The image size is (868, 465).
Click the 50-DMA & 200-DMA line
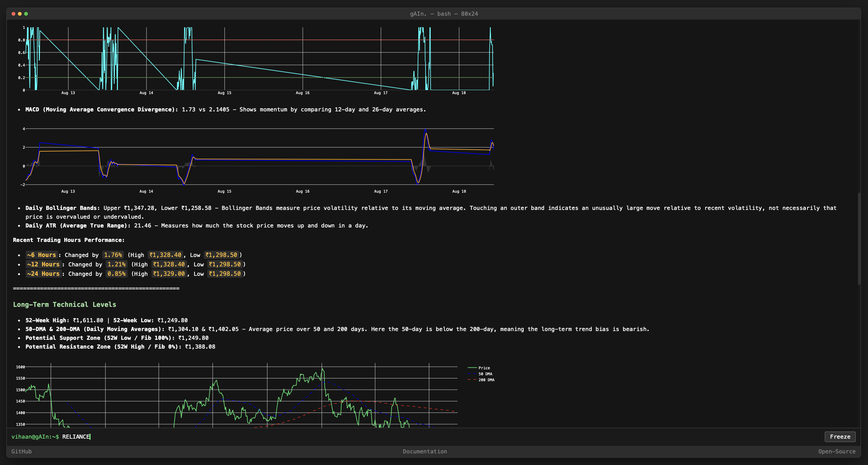(x=337, y=329)
